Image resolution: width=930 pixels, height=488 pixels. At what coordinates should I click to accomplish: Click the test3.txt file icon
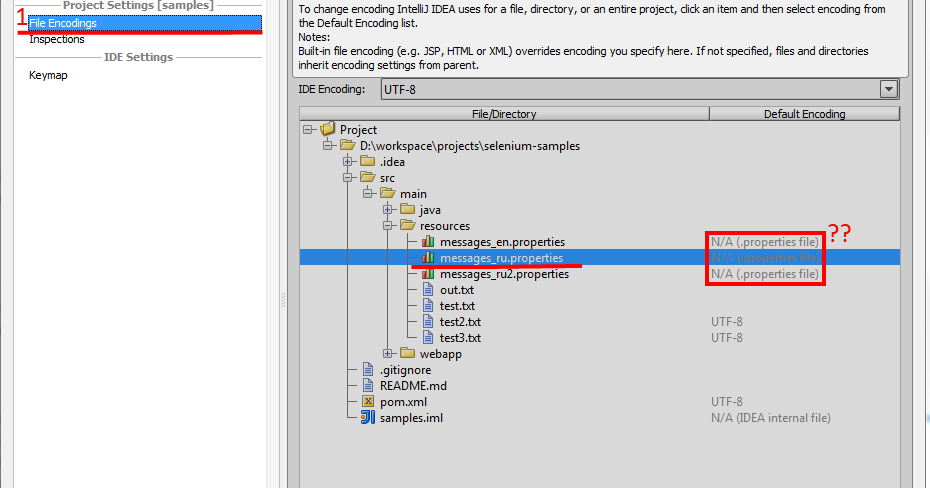(428, 337)
